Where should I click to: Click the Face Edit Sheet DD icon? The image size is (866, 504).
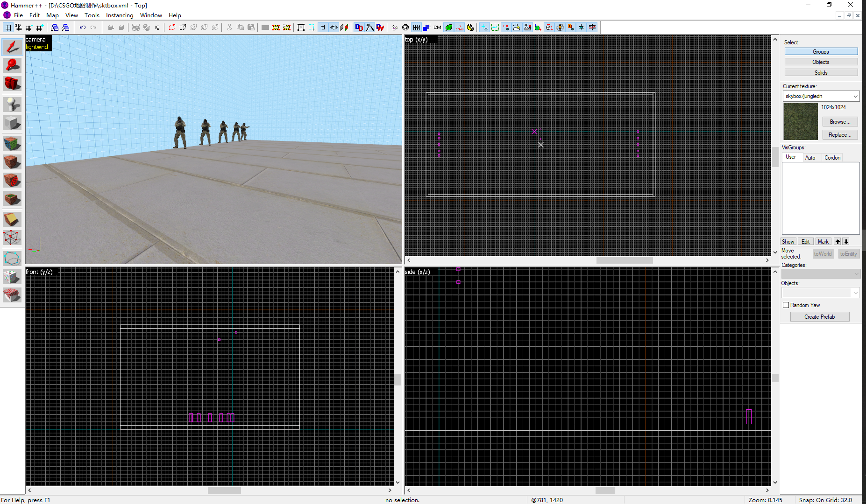359,28
